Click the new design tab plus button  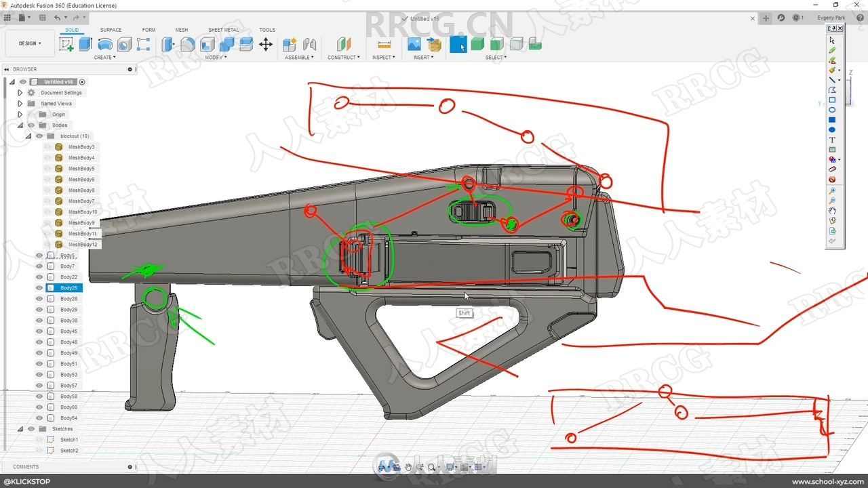click(766, 18)
